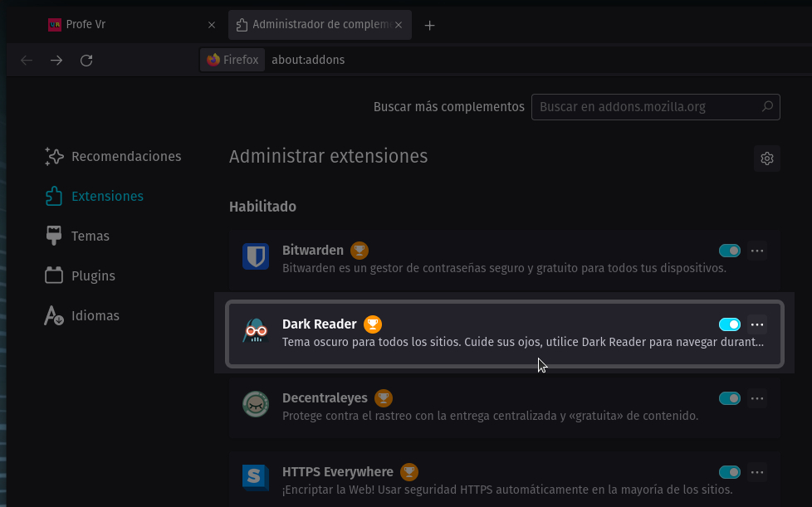Screen dimensions: 812x507
Task: Open a new browser tab
Action: pos(429,24)
